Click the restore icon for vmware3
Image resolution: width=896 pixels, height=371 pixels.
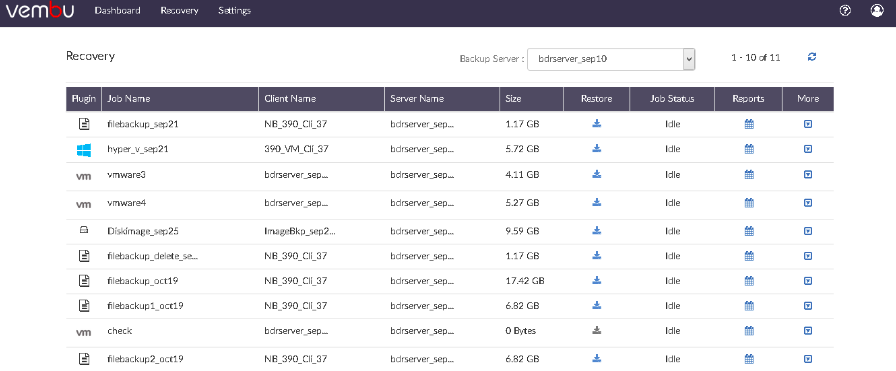pos(597,174)
